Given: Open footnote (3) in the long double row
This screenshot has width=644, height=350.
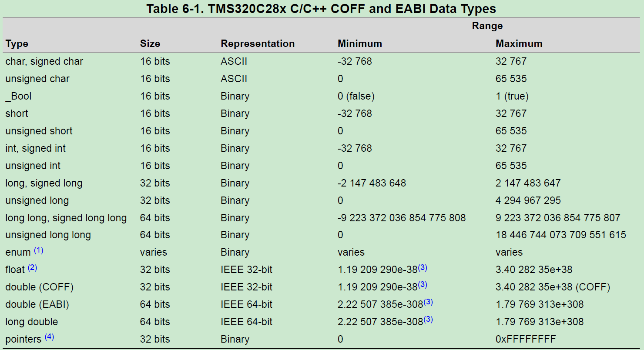Looking at the screenshot, I should (428, 320).
